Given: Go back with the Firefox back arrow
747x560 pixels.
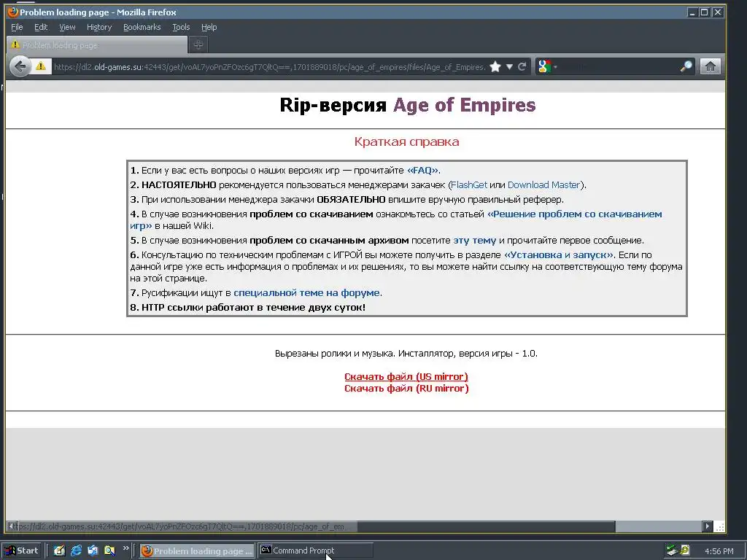Looking at the screenshot, I should point(20,66).
